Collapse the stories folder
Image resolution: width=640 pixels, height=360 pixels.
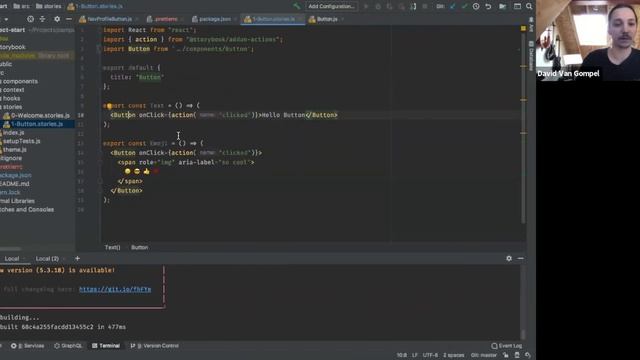click(11, 107)
